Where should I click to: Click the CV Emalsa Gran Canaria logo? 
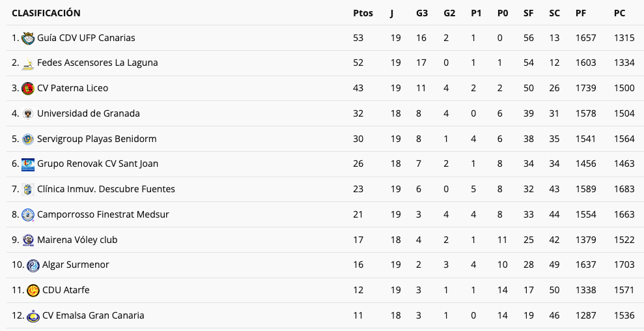click(33, 316)
